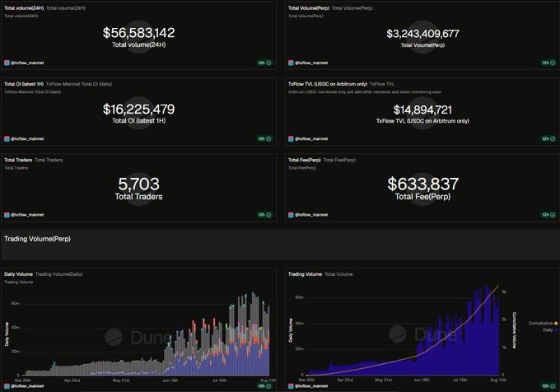Open the TxFlow Mainnet Total OI (daily) query link

[x=79, y=84]
